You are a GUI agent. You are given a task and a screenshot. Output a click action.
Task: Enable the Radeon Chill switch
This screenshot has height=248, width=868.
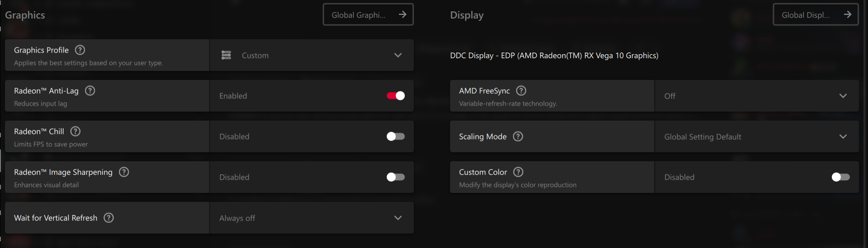396,136
